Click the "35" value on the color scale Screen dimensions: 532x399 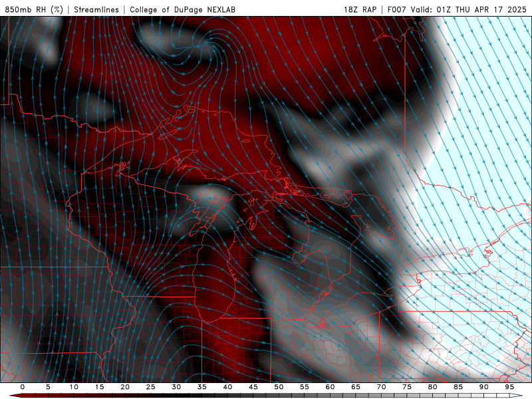point(201,387)
